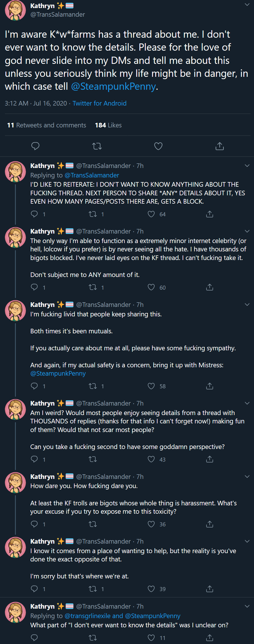Open Kathryn's avatar on the main tweet
The image size is (254, 644).
16,10
